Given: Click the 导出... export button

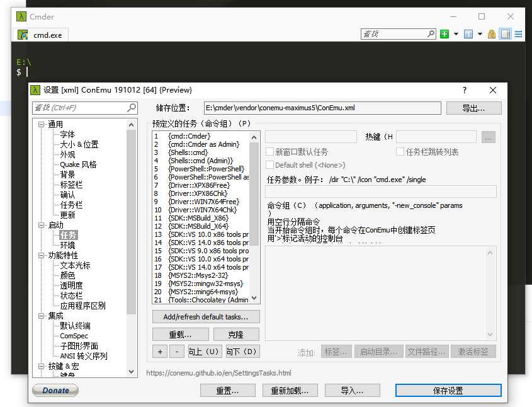Looking at the screenshot, I should click(473, 108).
